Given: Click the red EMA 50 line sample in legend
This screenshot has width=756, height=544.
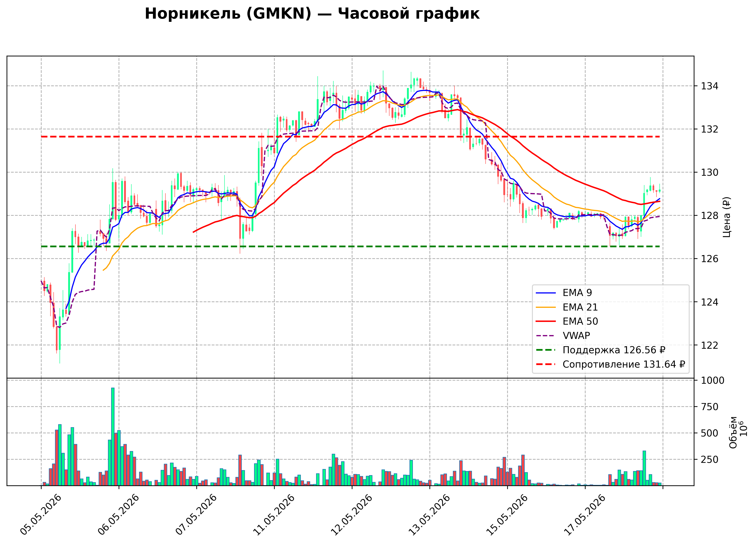Looking at the screenshot, I should click(x=546, y=321).
